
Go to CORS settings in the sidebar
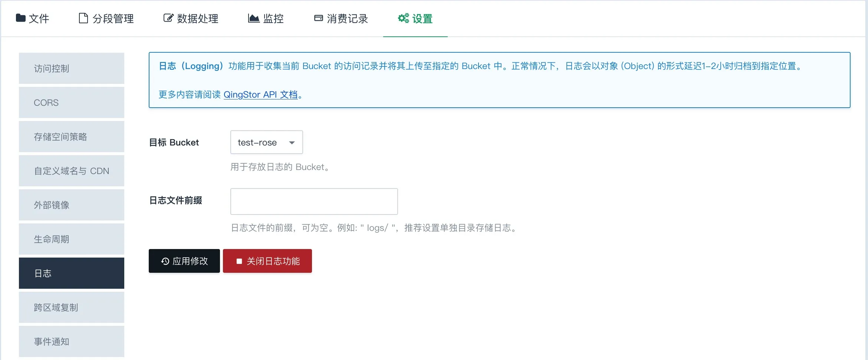71,102
